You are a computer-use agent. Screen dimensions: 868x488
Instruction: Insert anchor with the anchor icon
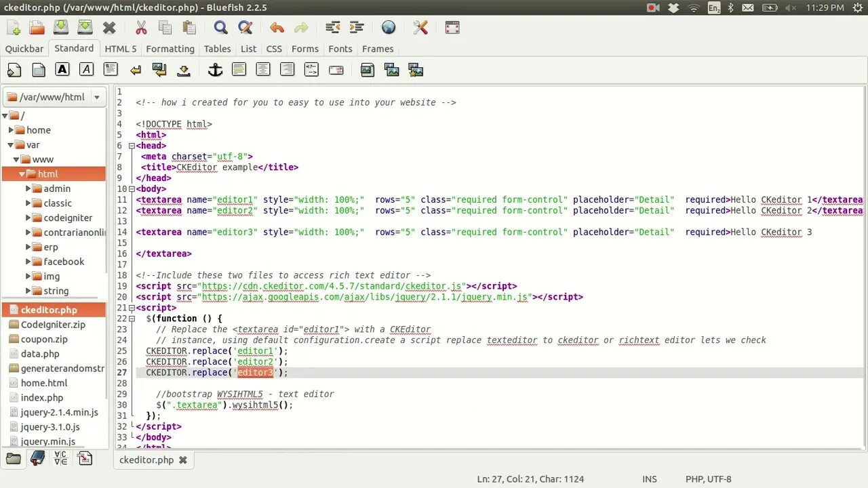tap(214, 69)
